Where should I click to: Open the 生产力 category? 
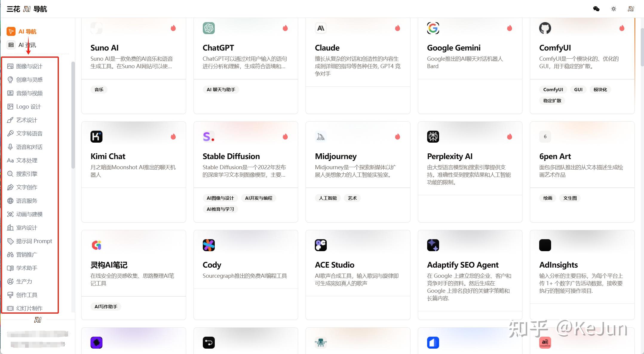coord(19,281)
